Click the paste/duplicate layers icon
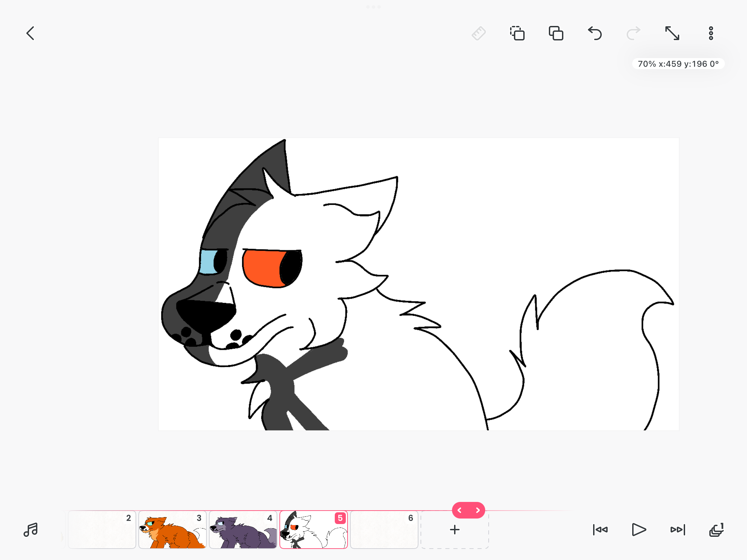This screenshot has width=747, height=560. [x=556, y=34]
